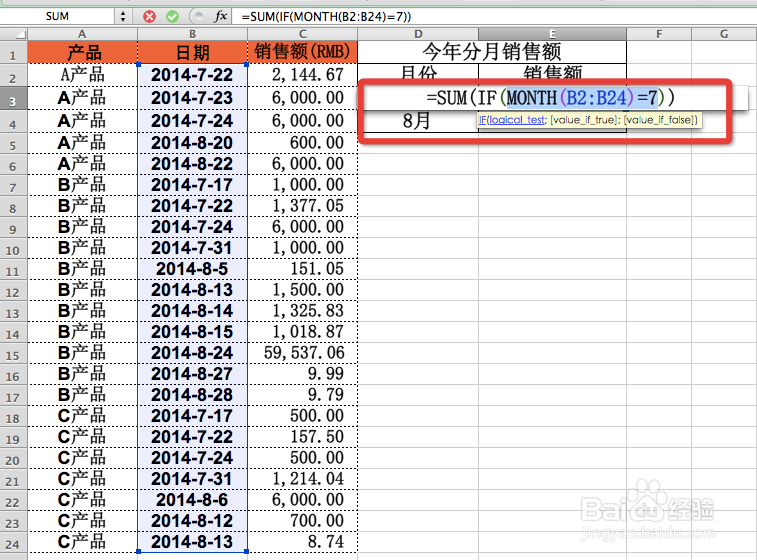Click sales value 1,325.83

(x=303, y=311)
